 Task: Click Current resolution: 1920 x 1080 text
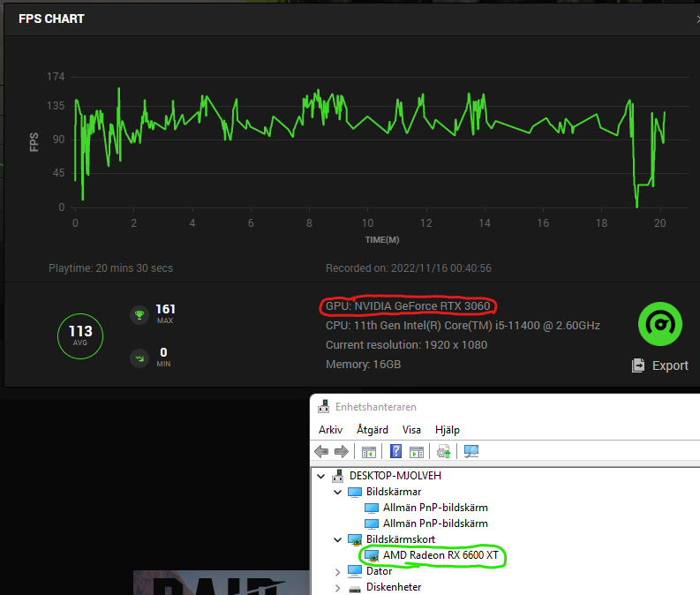click(406, 345)
